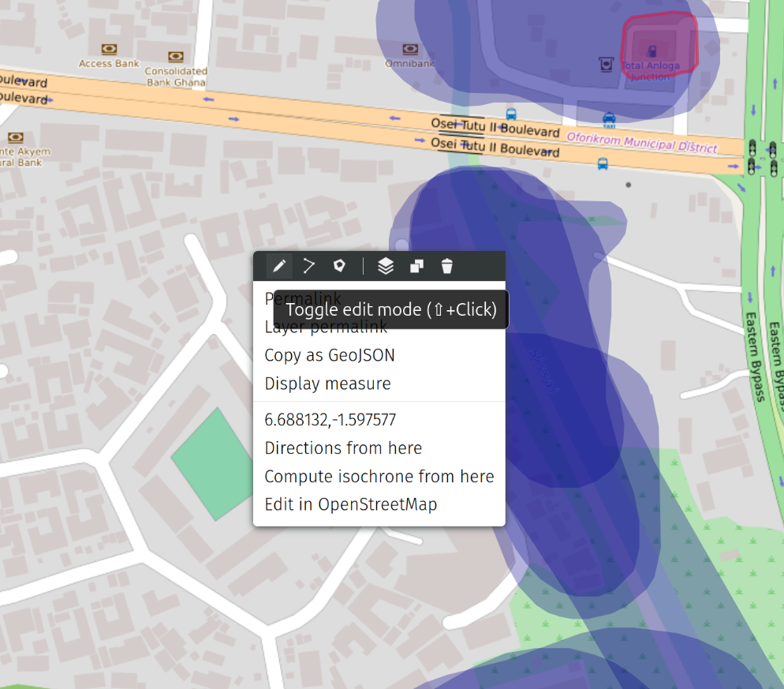784x689 pixels.
Task: Click the Consolidated Bank Ghana marker icon
Action: point(176,57)
